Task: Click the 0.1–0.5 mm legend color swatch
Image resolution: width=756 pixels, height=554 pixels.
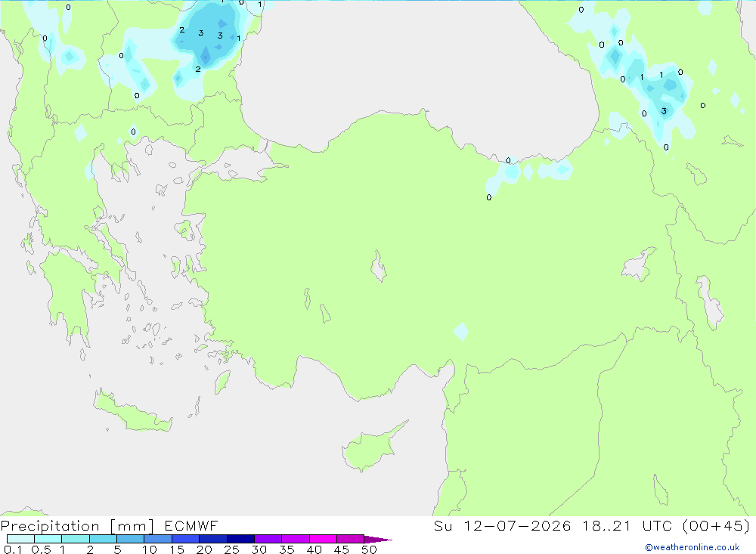Action: tap(20, 539)
